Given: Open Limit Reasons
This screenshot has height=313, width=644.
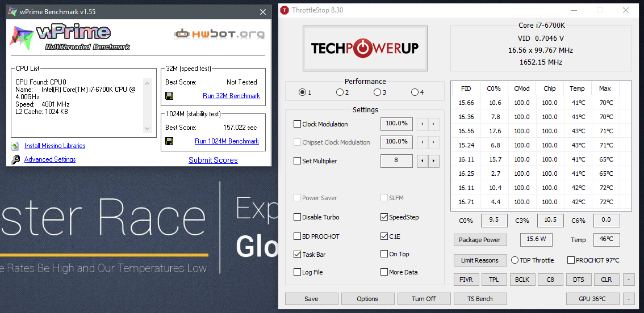Looking at the screenshot, I should click(x=479, y=260).
